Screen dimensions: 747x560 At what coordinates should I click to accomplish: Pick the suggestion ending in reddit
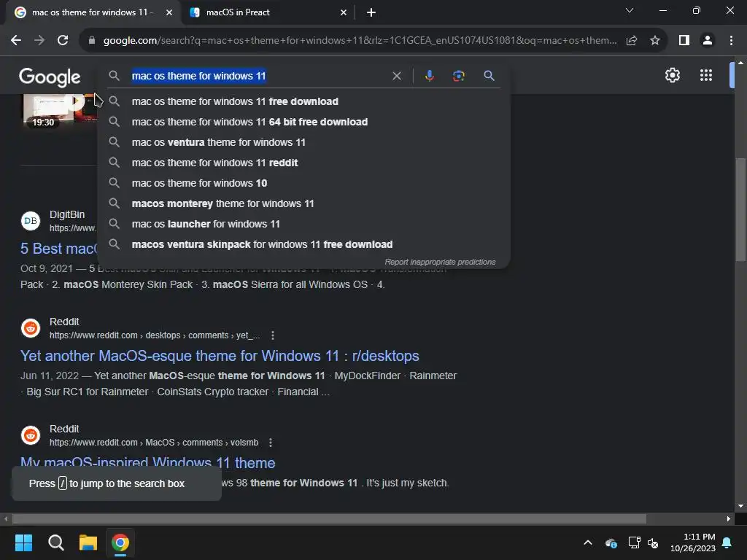click(303, 163)
